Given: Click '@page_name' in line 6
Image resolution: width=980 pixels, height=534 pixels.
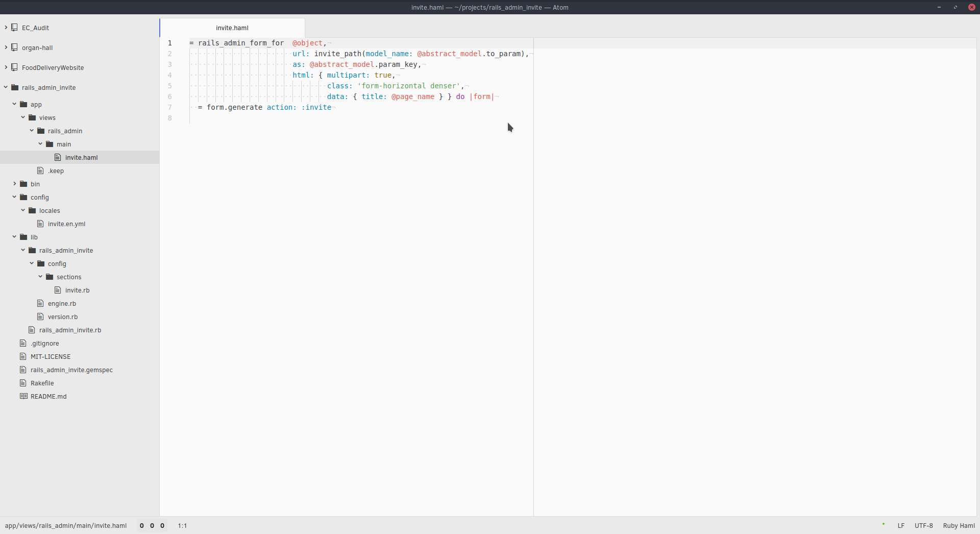Looking at the screenshot, I should (413, 96).
